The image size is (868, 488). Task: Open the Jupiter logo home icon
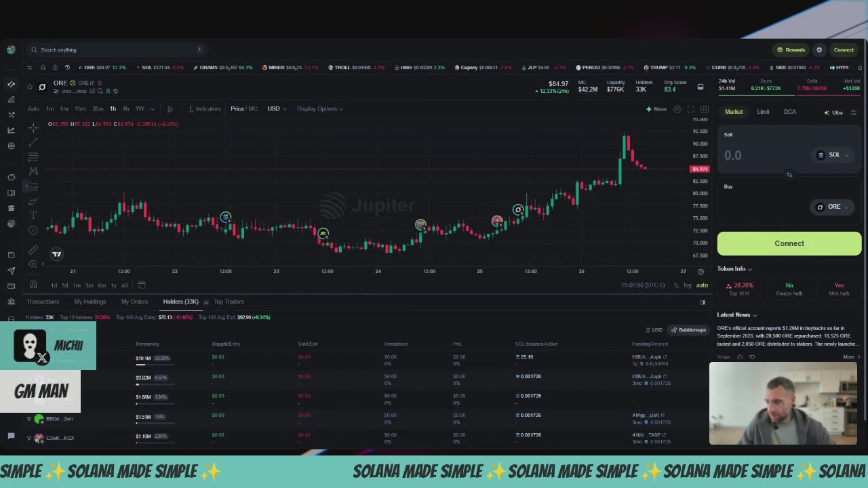tap(11, 49)
